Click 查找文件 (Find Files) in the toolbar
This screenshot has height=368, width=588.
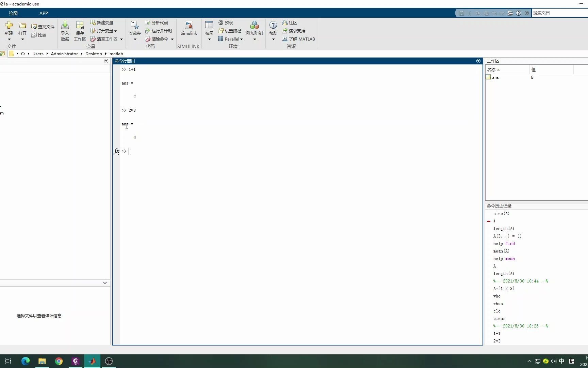pyautogui.click(x=43, y=27)
